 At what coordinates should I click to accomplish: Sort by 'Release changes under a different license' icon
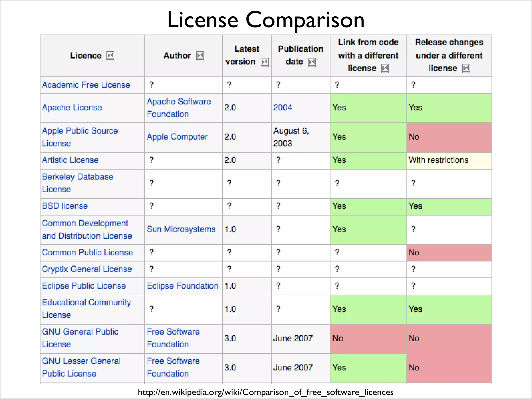(x=466, y=69)
